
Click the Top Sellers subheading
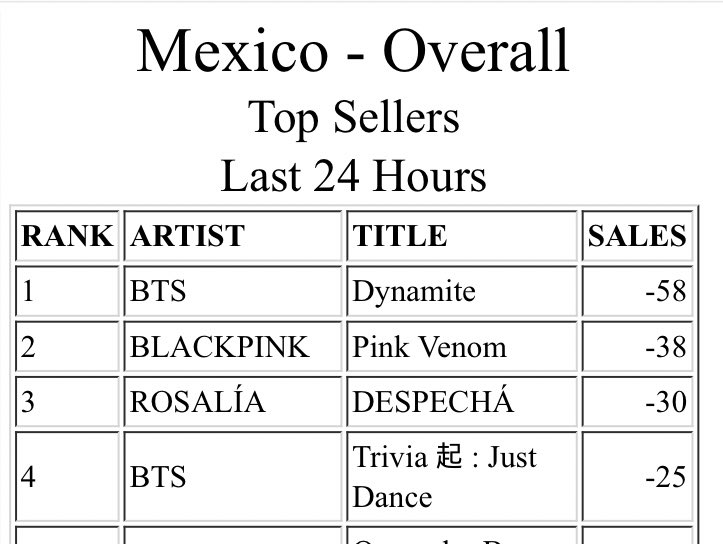(x=354, y=117)
